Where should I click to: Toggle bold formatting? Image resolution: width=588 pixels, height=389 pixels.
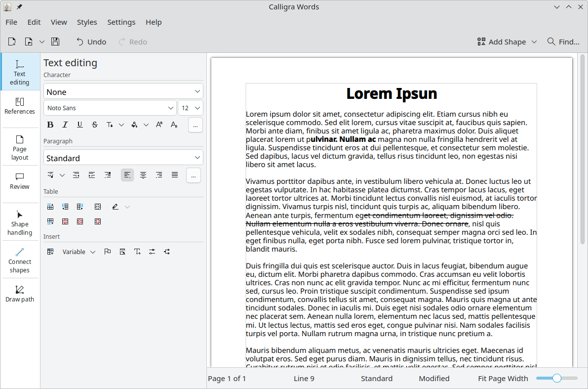coord(50,125)
